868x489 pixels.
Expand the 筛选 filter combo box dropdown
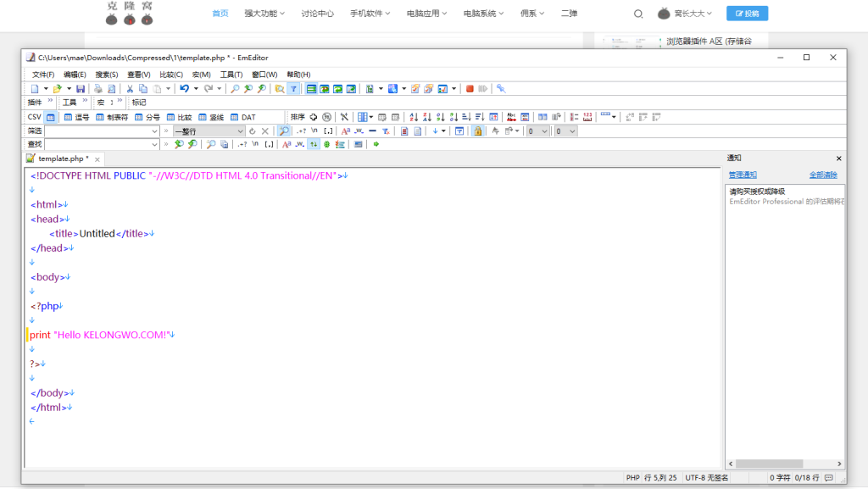(154, 131)
